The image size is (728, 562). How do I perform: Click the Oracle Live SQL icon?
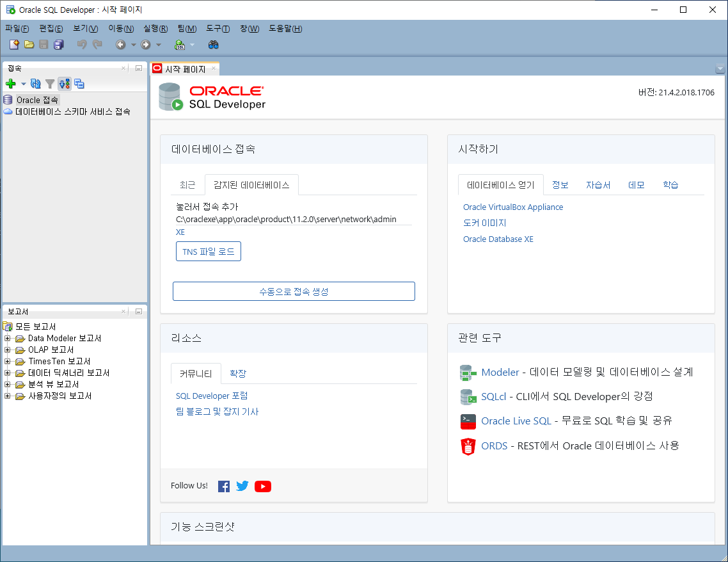(468, 422)
